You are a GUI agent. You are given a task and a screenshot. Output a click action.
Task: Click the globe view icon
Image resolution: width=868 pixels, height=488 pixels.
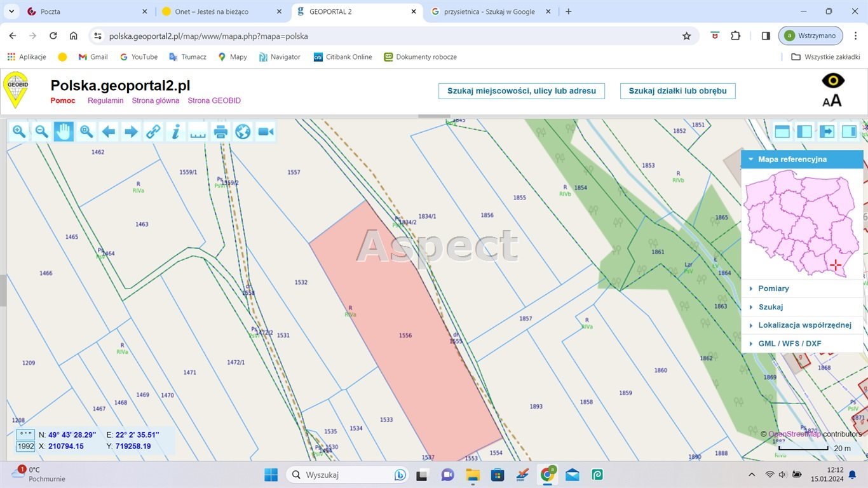point(242,132)
